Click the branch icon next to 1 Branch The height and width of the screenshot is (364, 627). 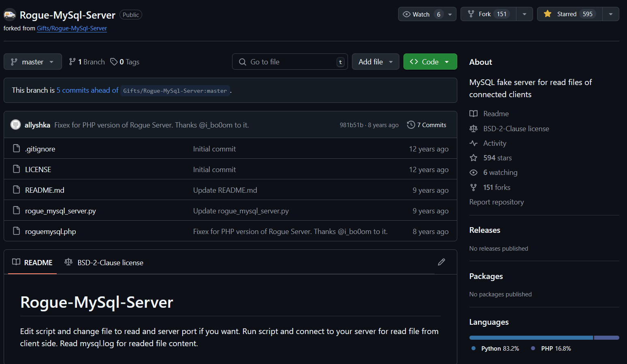point(73,62)
